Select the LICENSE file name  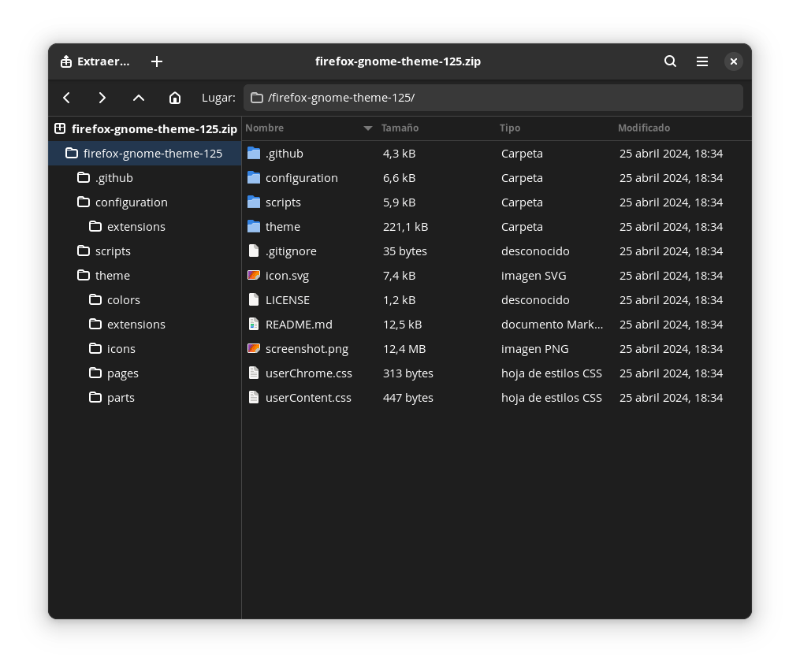[x=288, y=300]
